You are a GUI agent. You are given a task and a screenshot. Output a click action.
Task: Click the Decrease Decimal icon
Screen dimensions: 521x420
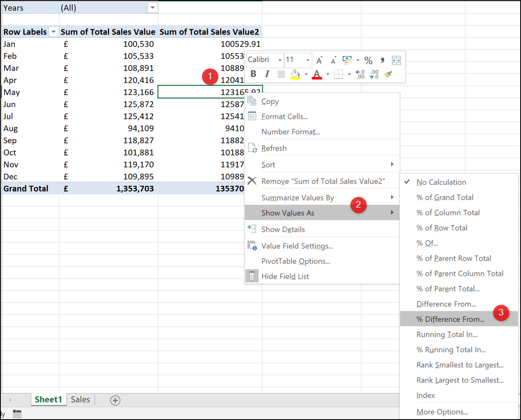click(375, 74)
